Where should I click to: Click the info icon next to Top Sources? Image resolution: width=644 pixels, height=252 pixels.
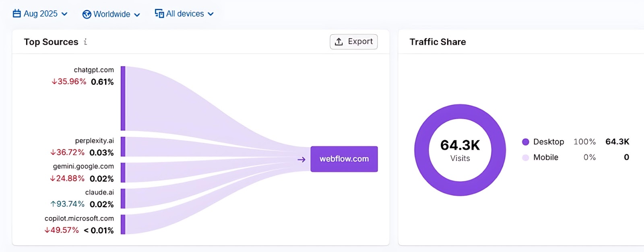coord(85,42)
